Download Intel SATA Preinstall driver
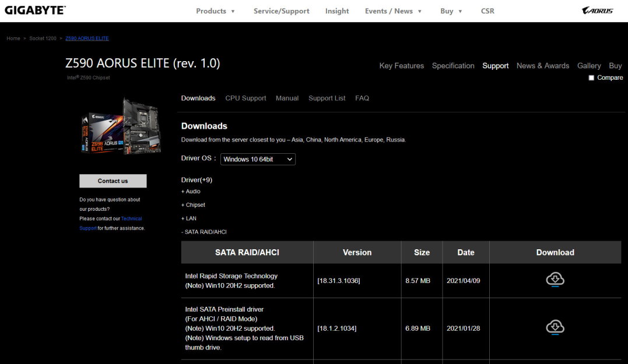Viewport: 628px width, 364px height. 555,328
